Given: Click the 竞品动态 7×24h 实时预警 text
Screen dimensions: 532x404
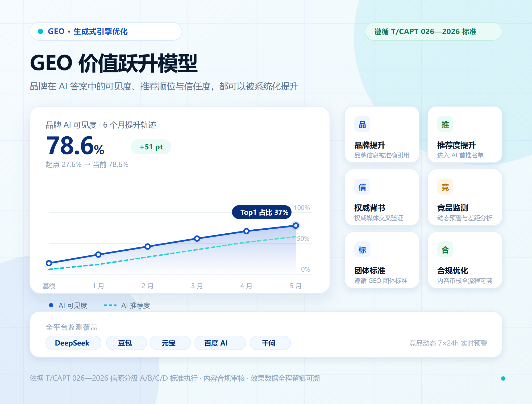Looking at the screenshot, I should click(448, 343).
